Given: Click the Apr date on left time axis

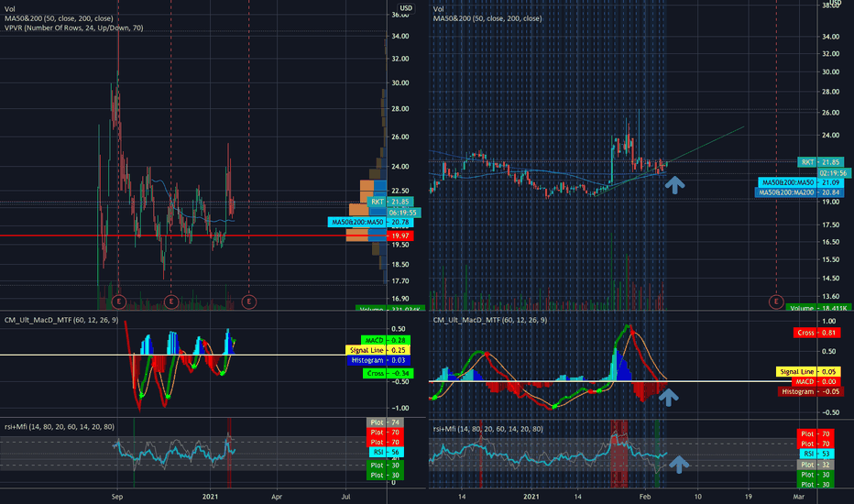Looking at the screenshot, I should [277, 497].
